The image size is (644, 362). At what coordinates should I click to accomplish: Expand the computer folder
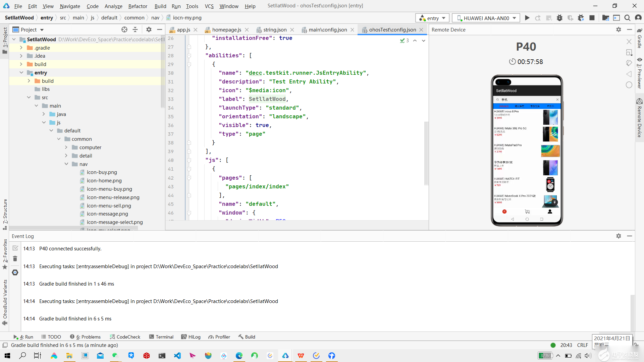[x=66, y=147]
